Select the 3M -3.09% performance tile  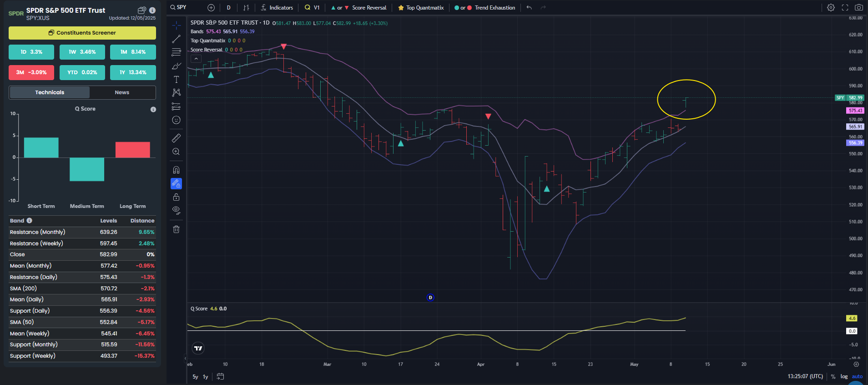coord(31,72)
